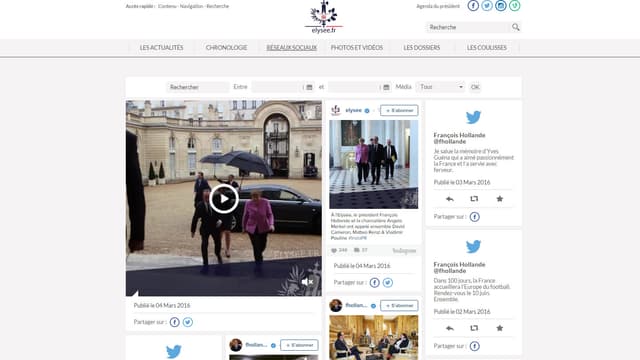Image resolution: width=640 pixels, height=360 pixels.
Task: Click the end date field after et
Action: click(354, 87)
